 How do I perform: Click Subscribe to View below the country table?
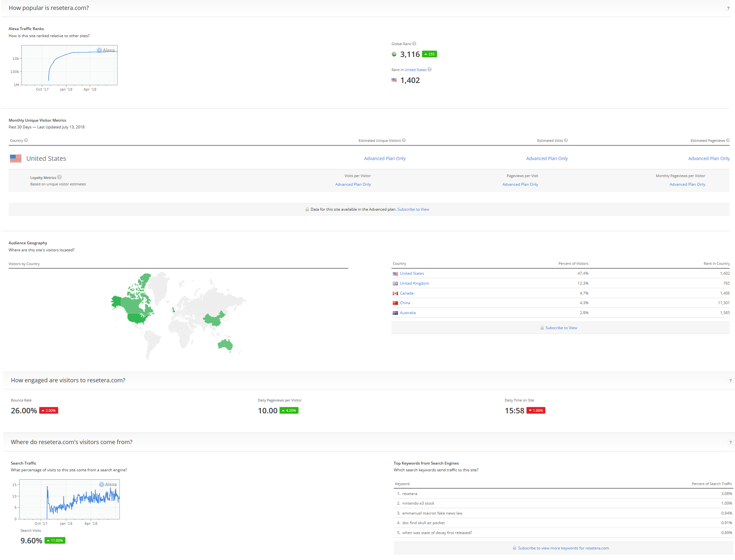coord(561,328)
